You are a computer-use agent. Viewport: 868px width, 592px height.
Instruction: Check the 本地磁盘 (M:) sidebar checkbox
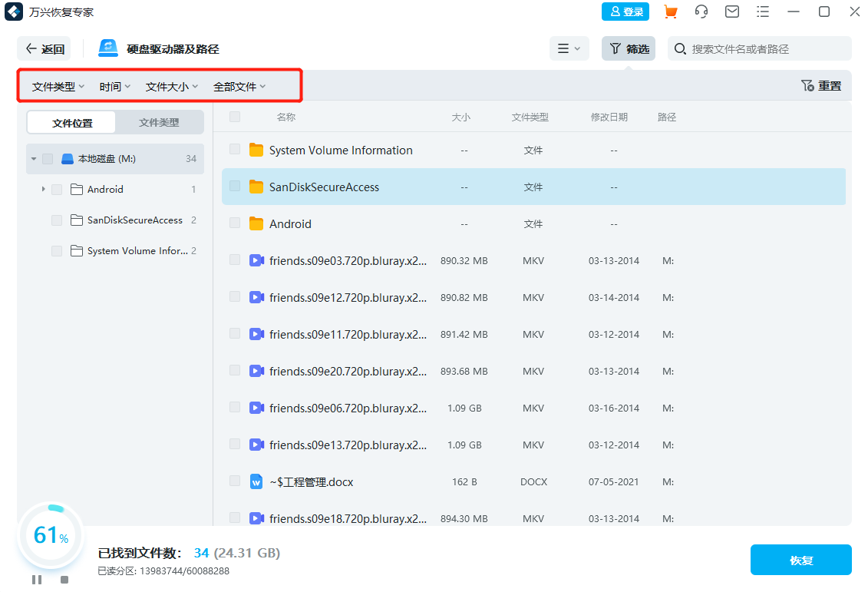pos(48,159)
